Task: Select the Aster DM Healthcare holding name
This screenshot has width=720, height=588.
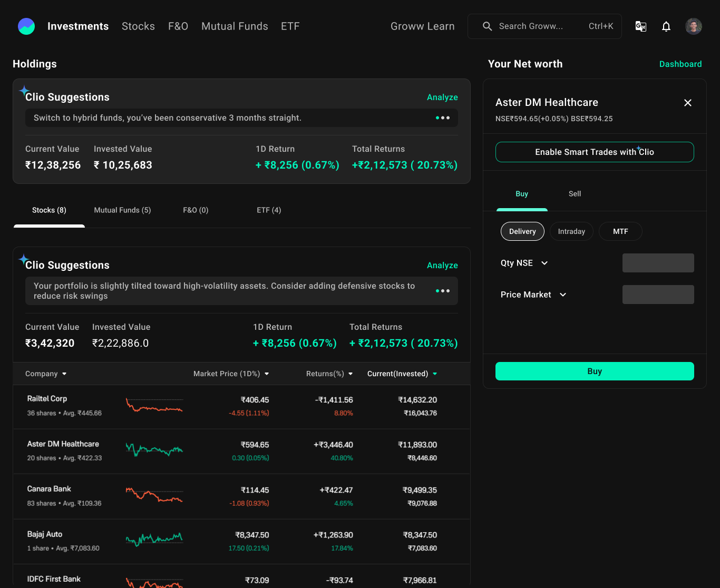Action: (63, 444)
